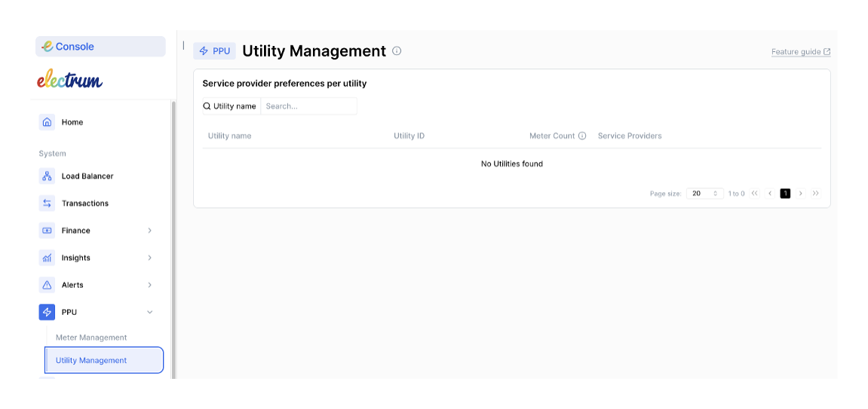This screenshot has width=868, height=409.
Task: Click the Home house icon
Action: click(47, 122)
